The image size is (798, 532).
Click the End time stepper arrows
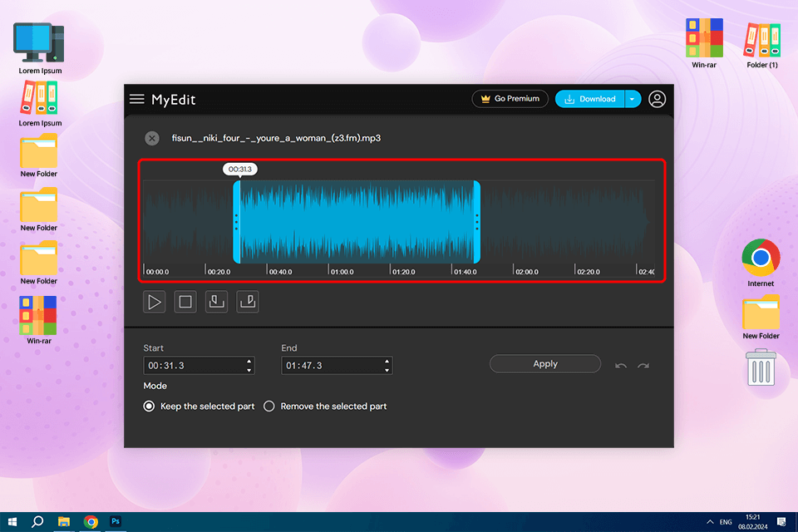(x=387, y=366)
